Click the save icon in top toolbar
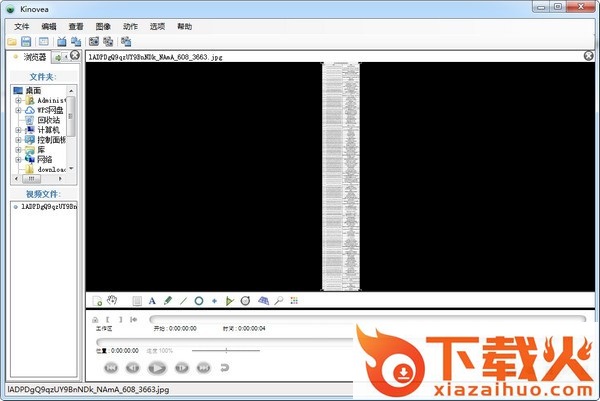Screen dimensions: 600x401 coord(27,42)
